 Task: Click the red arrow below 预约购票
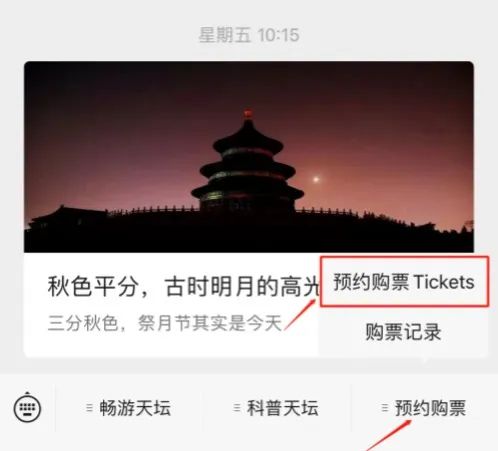click(389, 435)
